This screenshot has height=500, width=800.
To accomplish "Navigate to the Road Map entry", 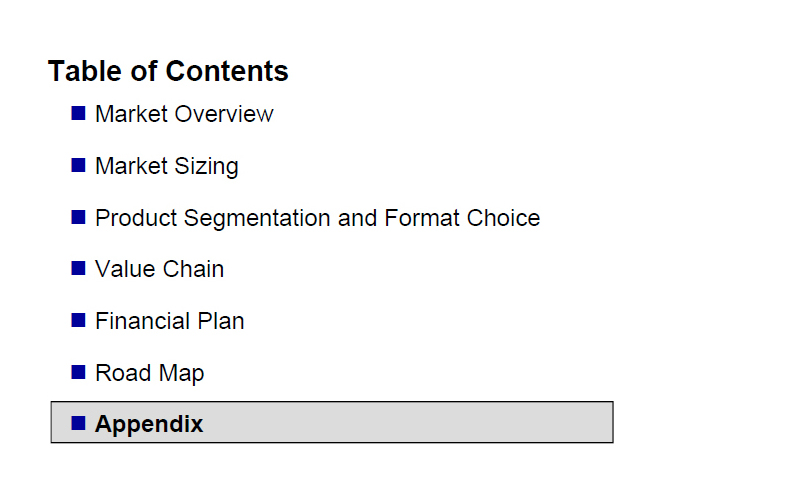I will click(149, 373).
